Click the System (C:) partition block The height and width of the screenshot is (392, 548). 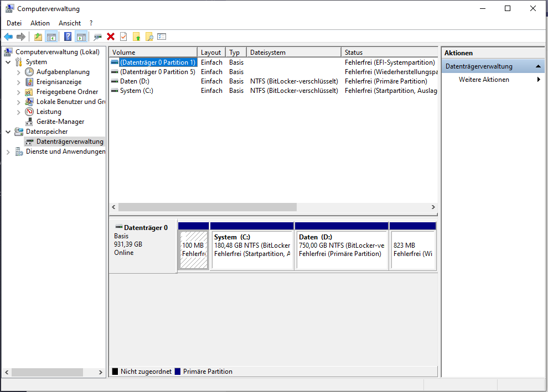pos(252,245)
